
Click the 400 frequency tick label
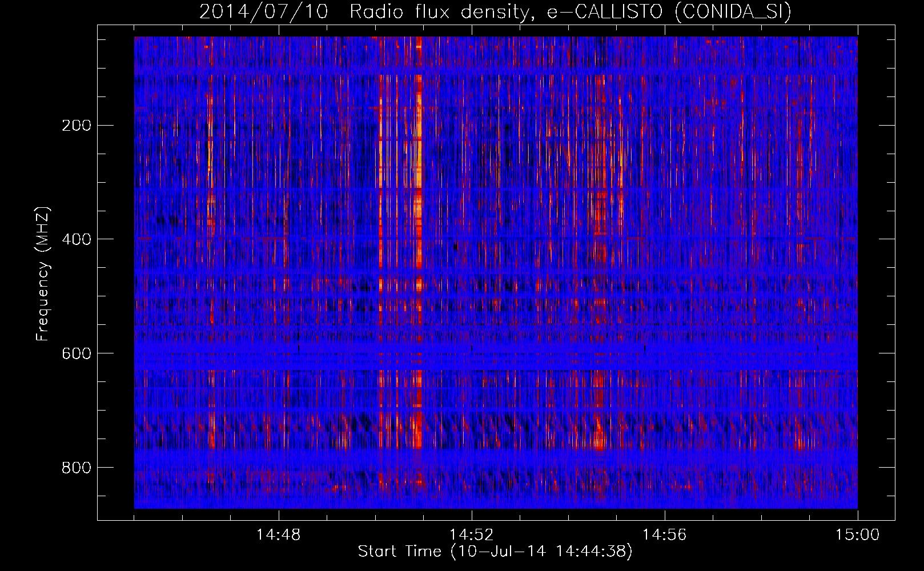pos(76,239)
